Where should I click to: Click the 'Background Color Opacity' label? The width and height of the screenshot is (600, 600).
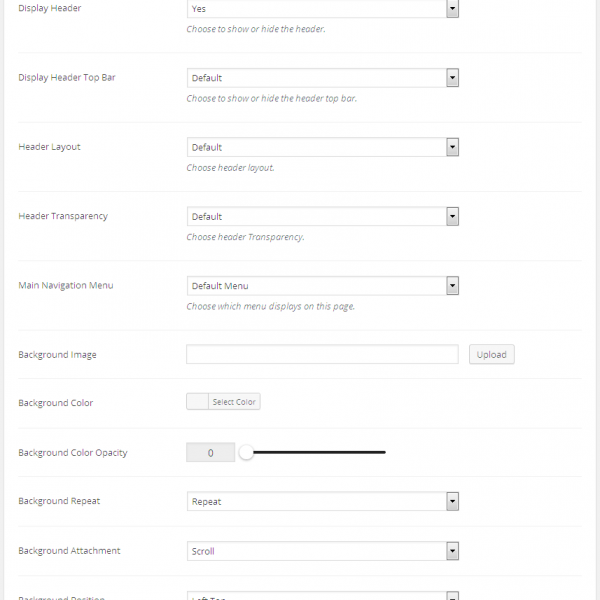(x=72, y=453)
